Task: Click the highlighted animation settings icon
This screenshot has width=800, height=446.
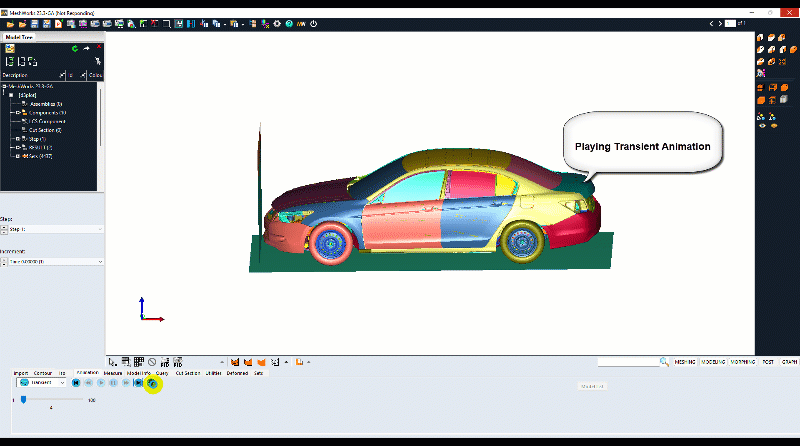Action: point(151,383)
